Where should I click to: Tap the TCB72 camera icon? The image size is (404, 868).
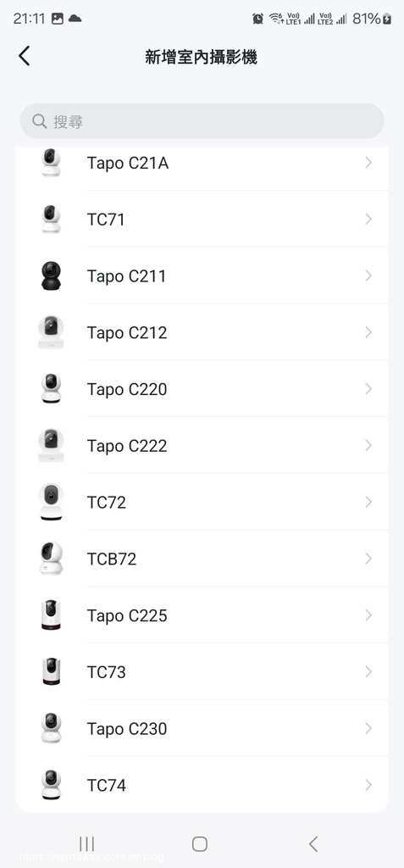(51, 559)
